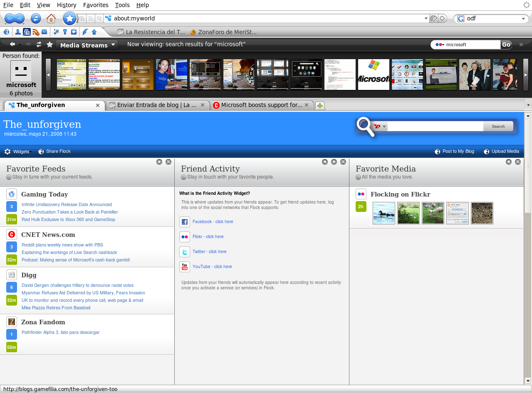This screenshot has width=532, height=393.
Task: Open the Web Clipboard icon
Action: [x=74, y=32]
